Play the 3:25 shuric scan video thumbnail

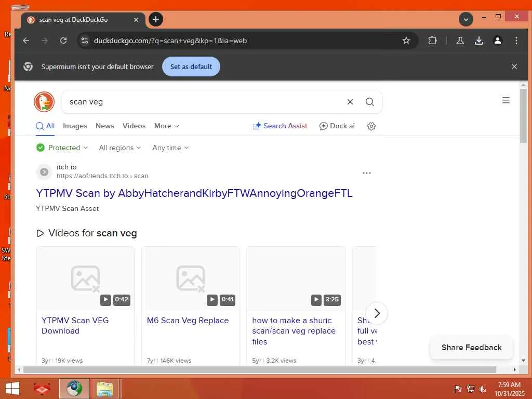click(296, 278)
